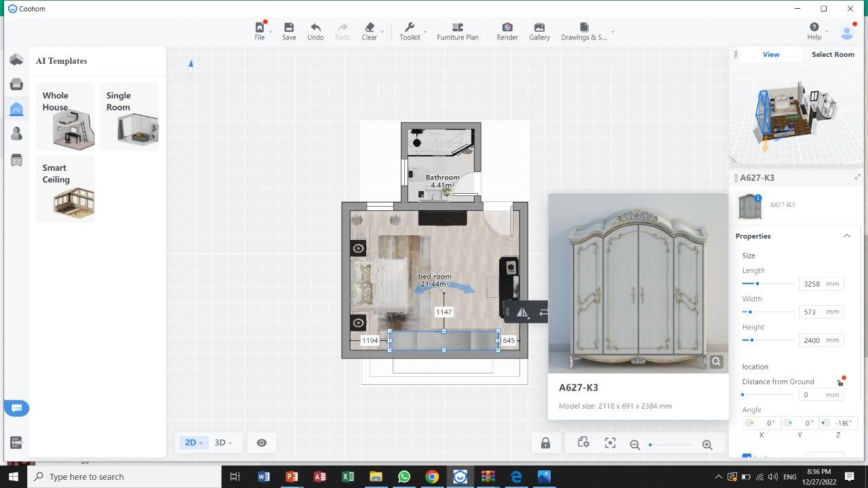Open the Furniture Plan tool

(458, 31)
